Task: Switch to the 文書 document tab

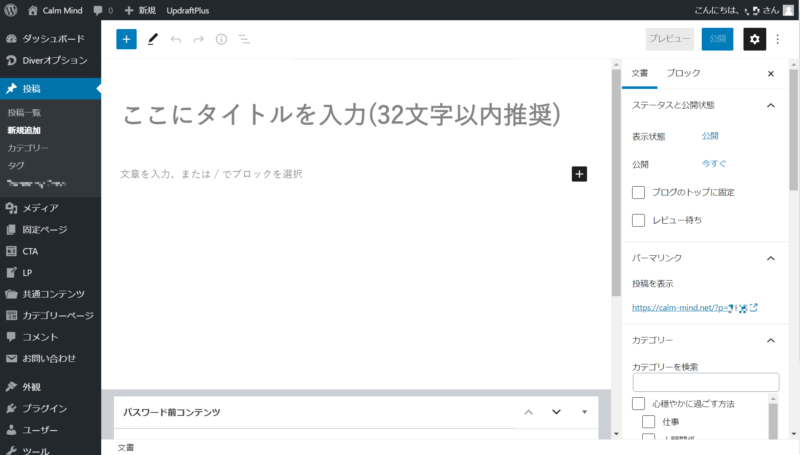Action: (639, 73)
